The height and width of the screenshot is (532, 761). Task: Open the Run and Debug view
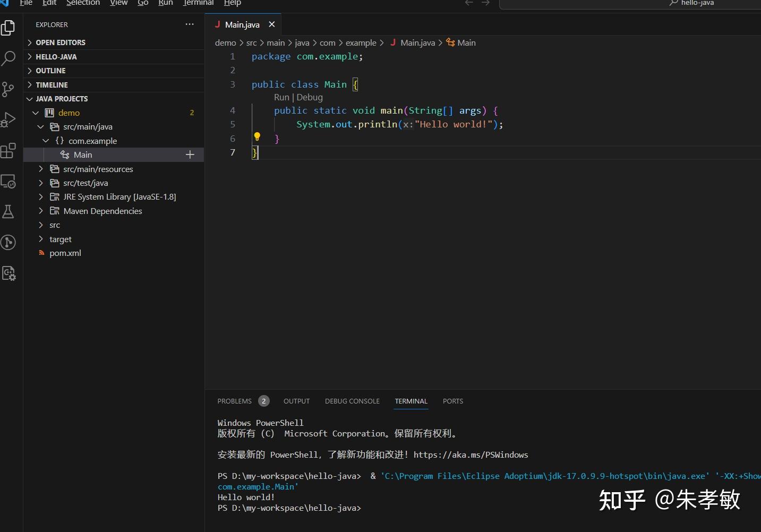coord(9,119)
